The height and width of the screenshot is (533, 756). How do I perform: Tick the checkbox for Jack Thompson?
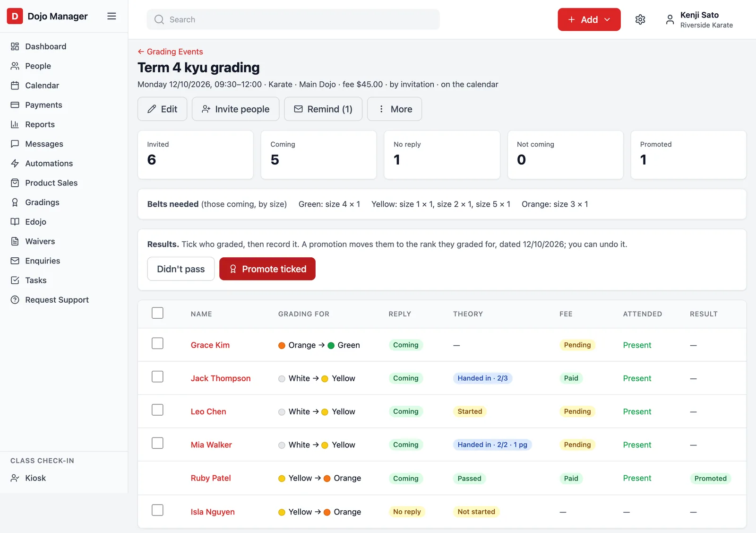pos(157,376)
